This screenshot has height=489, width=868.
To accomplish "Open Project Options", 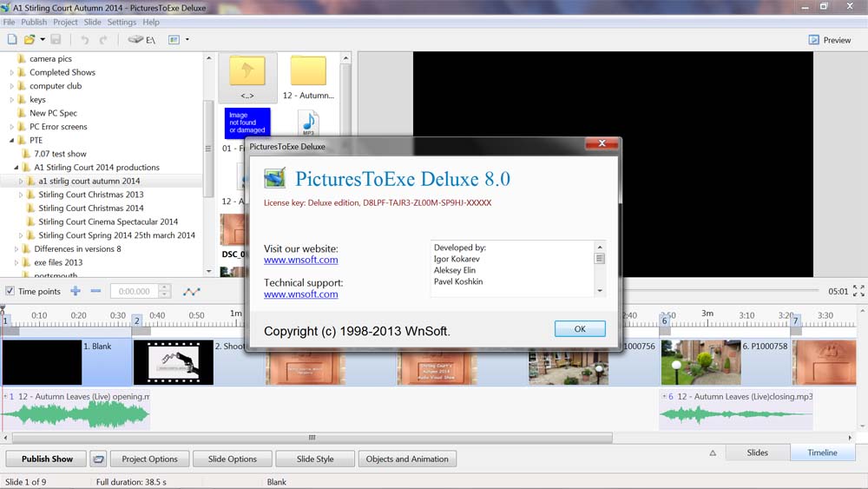I will coord(149,459).
